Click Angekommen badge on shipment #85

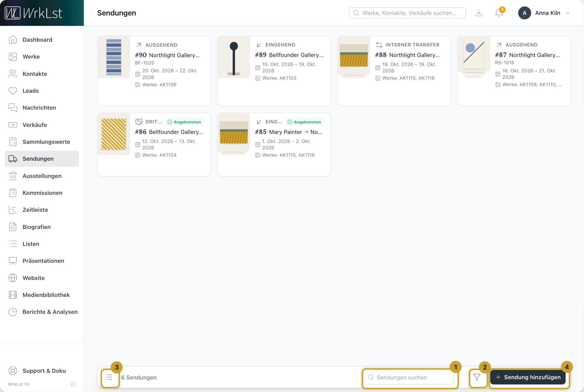pos(304,122)
